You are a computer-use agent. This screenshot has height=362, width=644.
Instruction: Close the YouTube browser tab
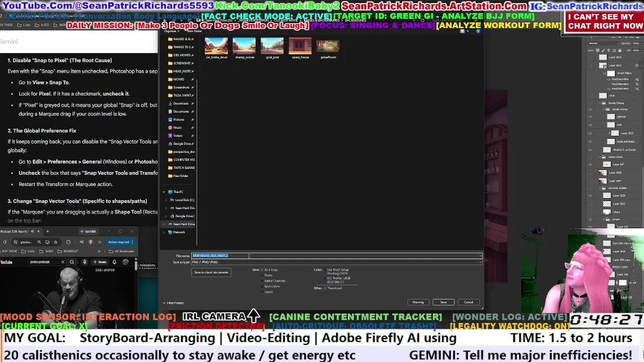click(x=39, y=231)
